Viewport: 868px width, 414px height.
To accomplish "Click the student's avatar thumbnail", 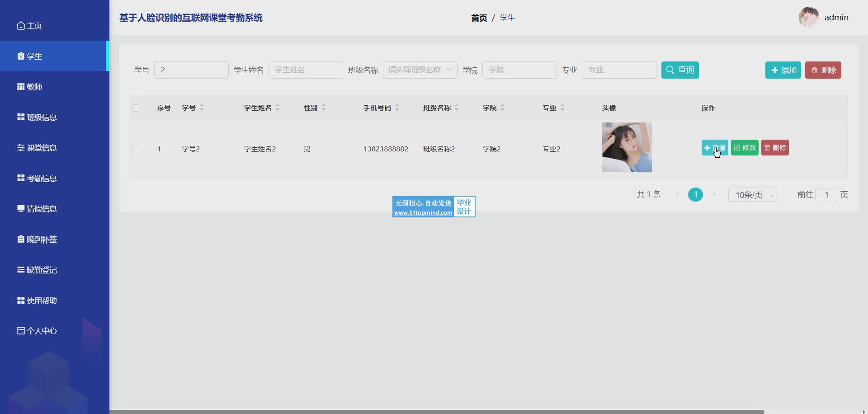I will coord(627,147).
